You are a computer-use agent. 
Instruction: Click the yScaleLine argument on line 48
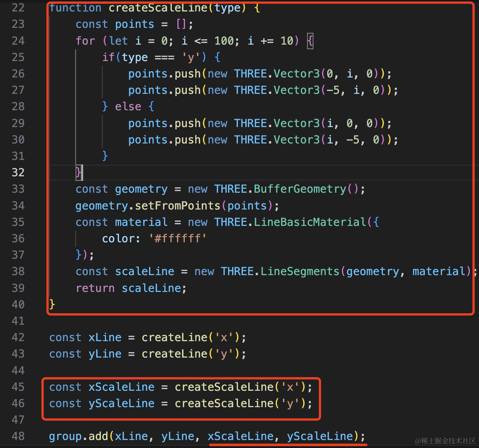point(320,436)
